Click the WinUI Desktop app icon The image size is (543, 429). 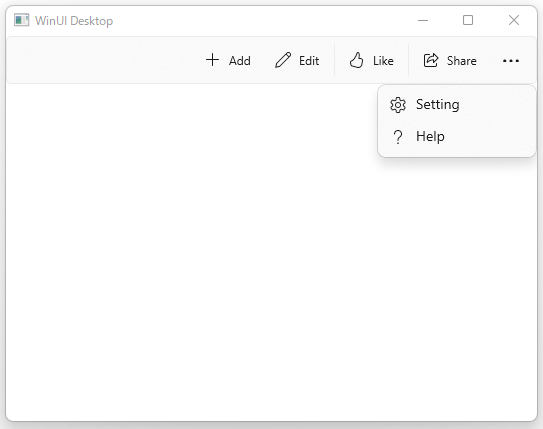tap(21, 20)
